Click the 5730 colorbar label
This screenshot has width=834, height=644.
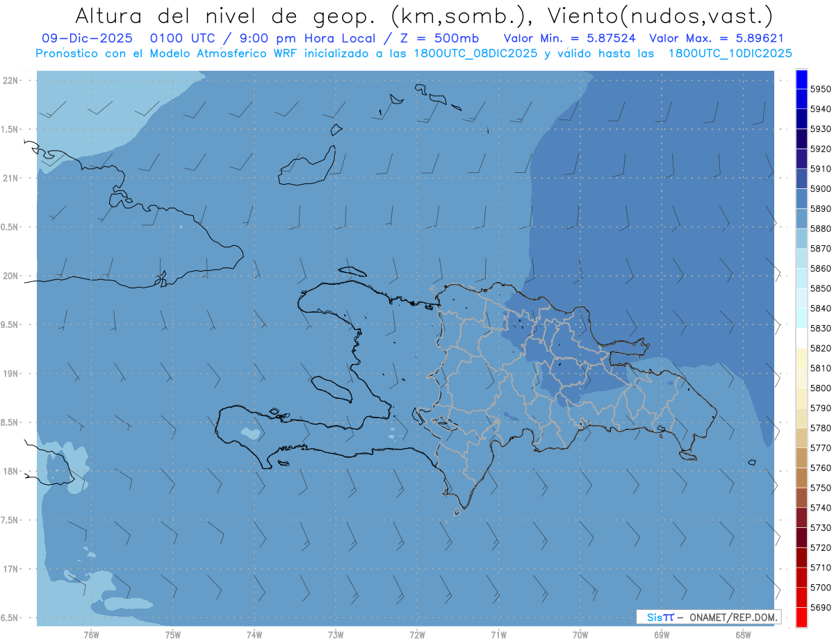coord(821,528)
